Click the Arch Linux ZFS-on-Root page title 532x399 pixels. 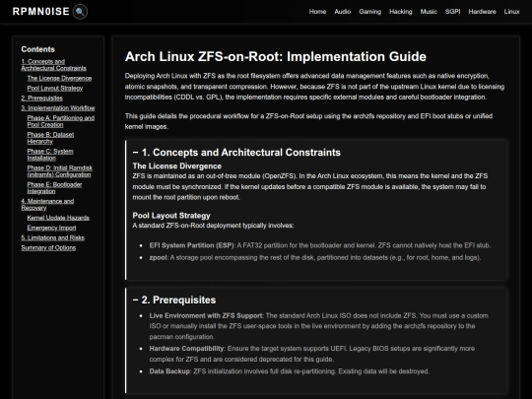(x=276, y=56)
